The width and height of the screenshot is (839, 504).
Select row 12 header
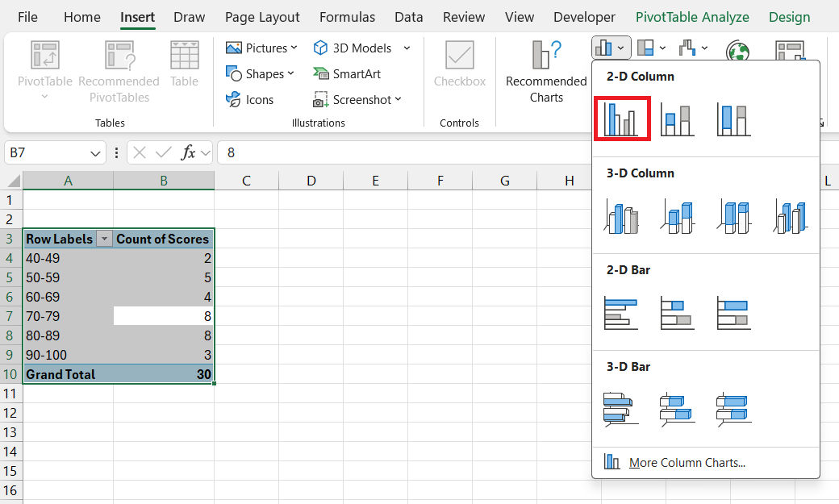click(x=10, y=413)
